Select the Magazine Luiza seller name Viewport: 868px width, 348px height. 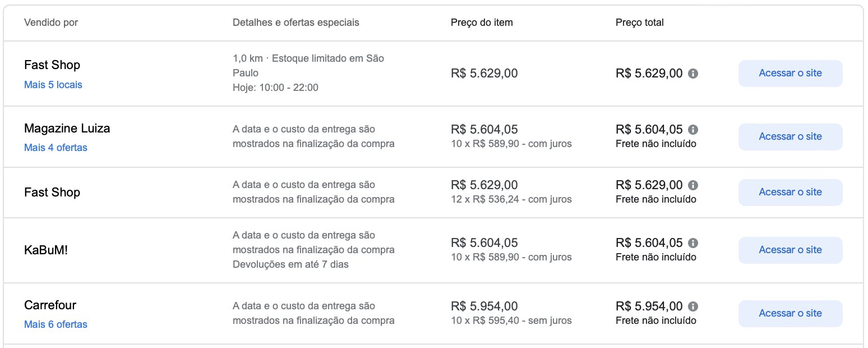67,129
